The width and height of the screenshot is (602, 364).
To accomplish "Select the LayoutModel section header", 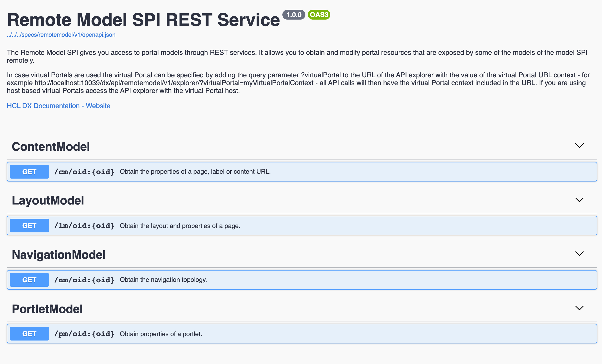I will tap(48, 200).
